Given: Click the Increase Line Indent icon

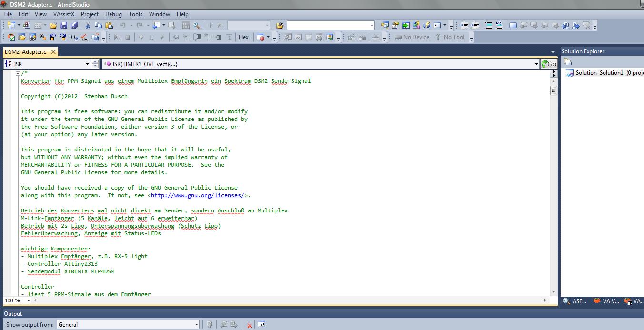Looking at the screenshot, I should [475, 25].
